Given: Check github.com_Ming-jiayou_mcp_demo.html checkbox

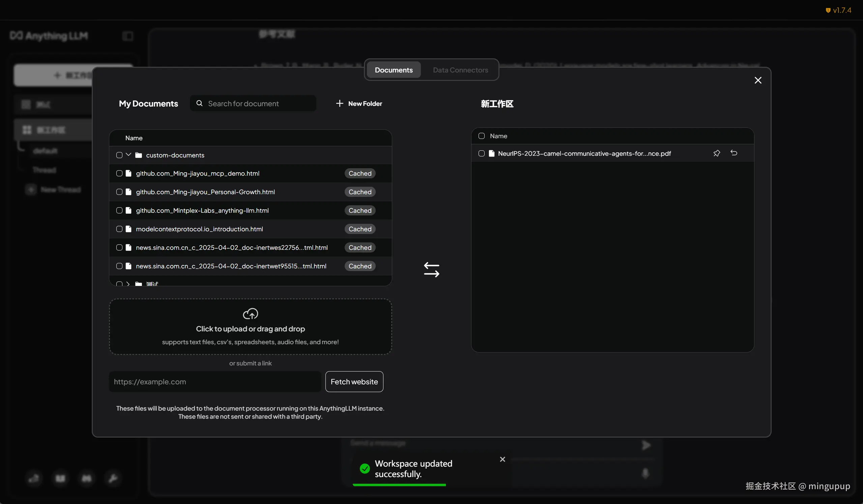Looking at the screenshot, I should point(119,174).
